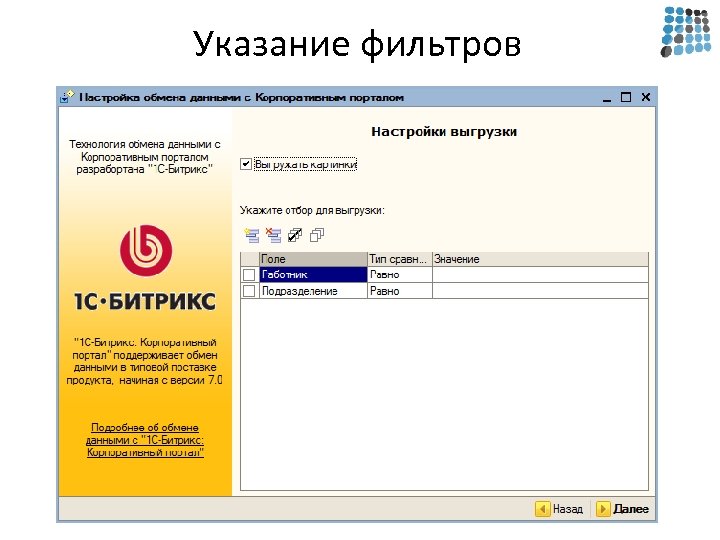The width and height of the screenshot is (720, 540).
Task: Click the Значение column header
Action: point(540,259)
